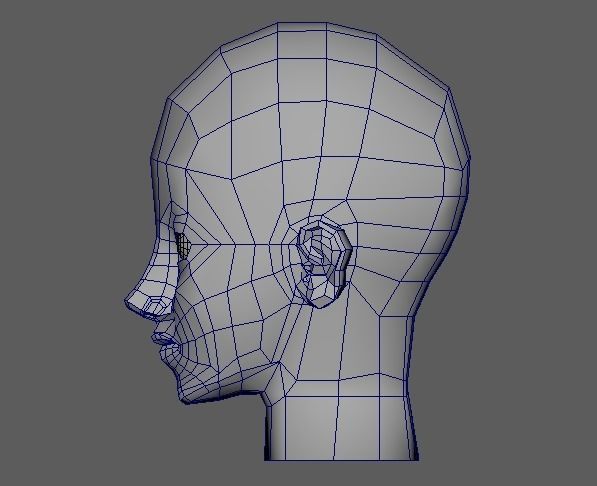Select the ear on the head mesh
Screen dimensions: 597x486
(x=324, y=263)
